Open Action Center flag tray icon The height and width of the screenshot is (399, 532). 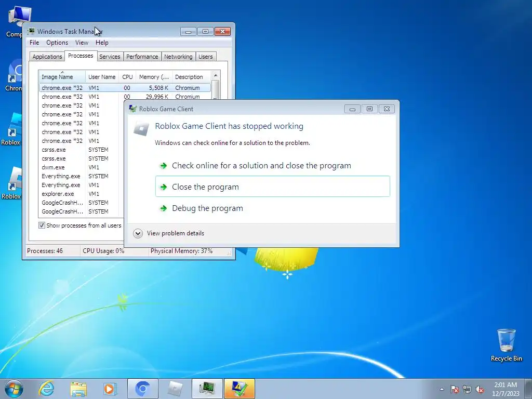coord(455,389)
